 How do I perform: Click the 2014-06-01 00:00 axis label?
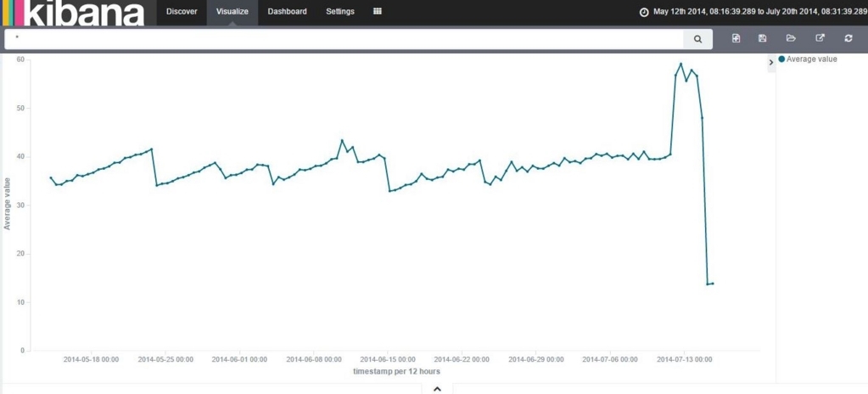coord(239,360)
